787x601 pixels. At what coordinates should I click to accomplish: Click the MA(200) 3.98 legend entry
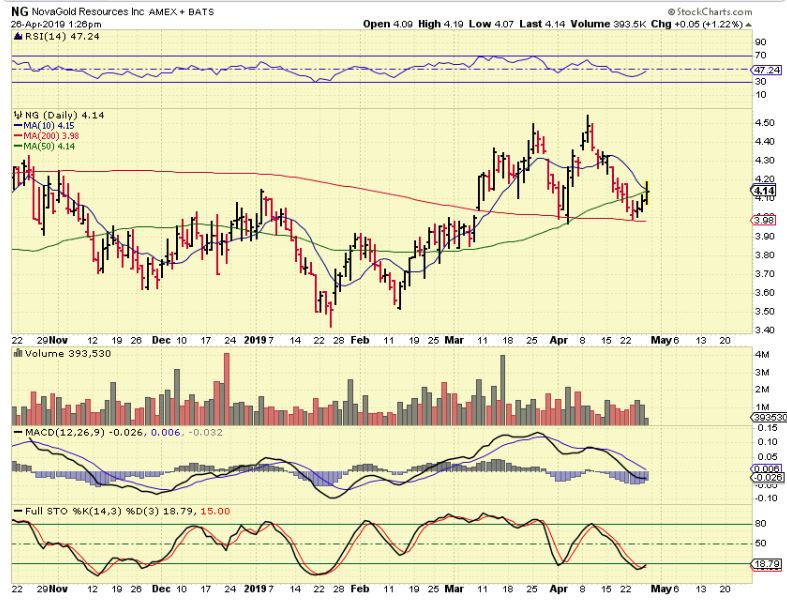[x=51, y=136]
